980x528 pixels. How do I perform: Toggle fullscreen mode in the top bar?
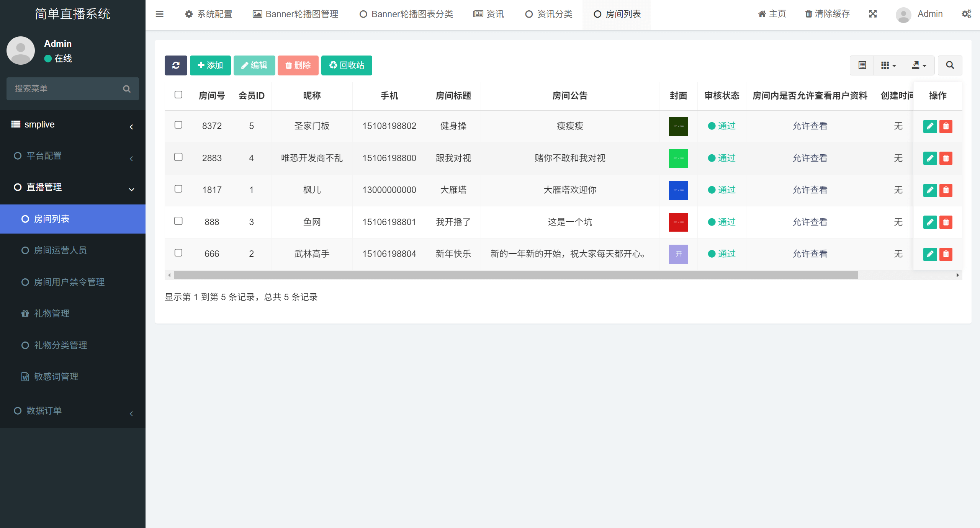(873, 14)
